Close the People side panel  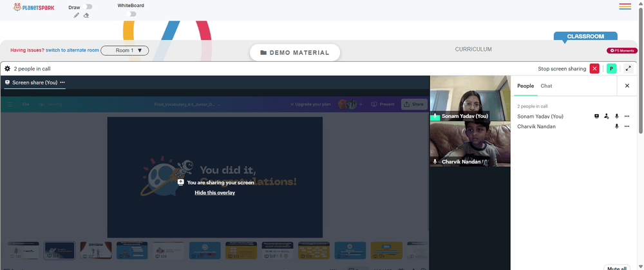(x=627, y=86)
